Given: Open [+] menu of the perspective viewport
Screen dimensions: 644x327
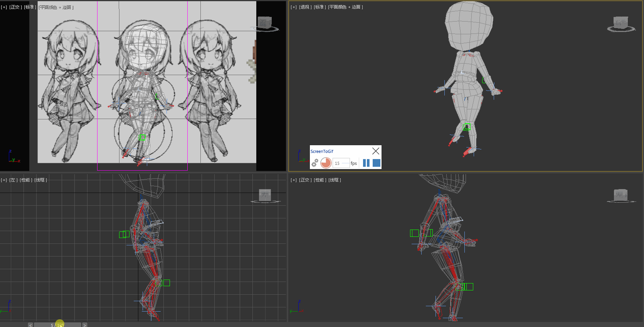Looking at the screenshot, I should [294, 7].
